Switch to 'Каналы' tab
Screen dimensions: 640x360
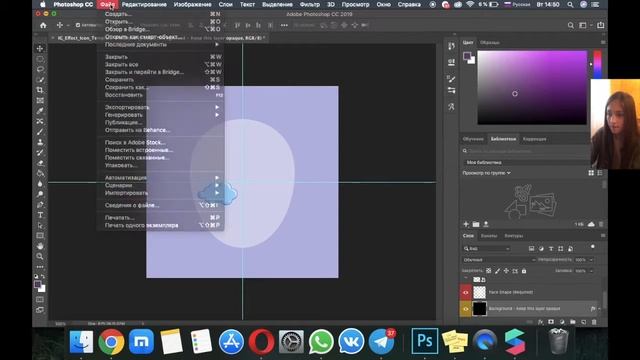coord(489,236)
